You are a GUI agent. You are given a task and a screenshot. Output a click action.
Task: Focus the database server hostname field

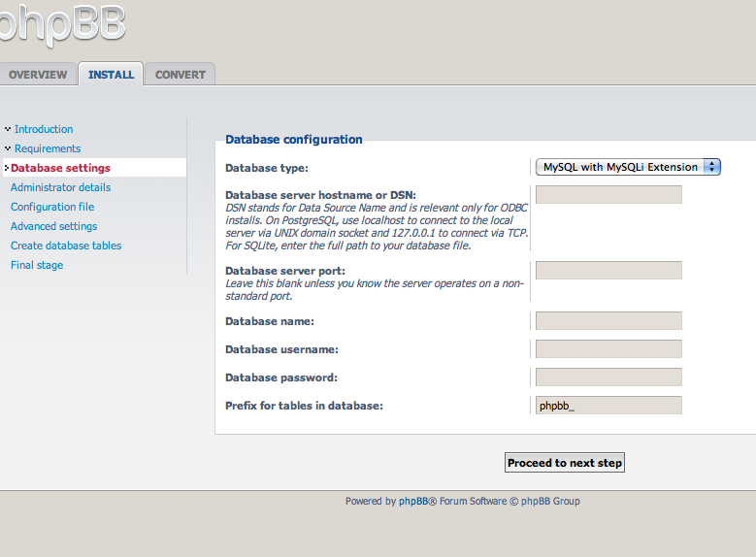608,195
